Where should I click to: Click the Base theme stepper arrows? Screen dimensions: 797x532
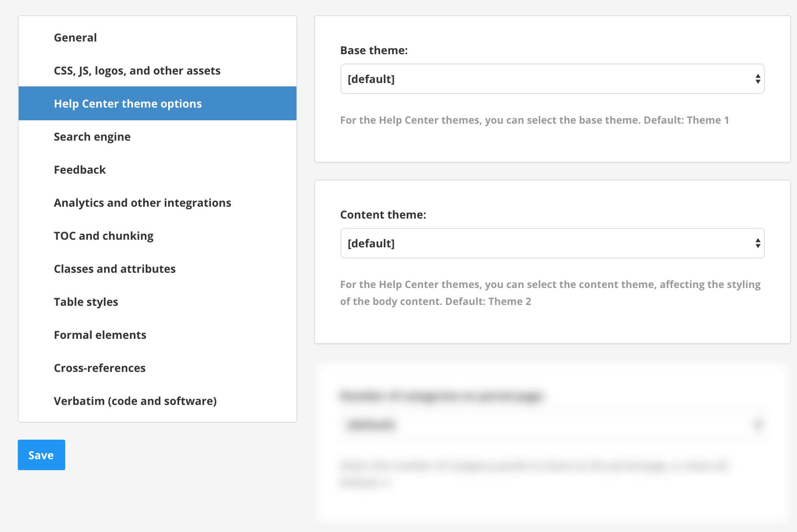pos(757,79)
